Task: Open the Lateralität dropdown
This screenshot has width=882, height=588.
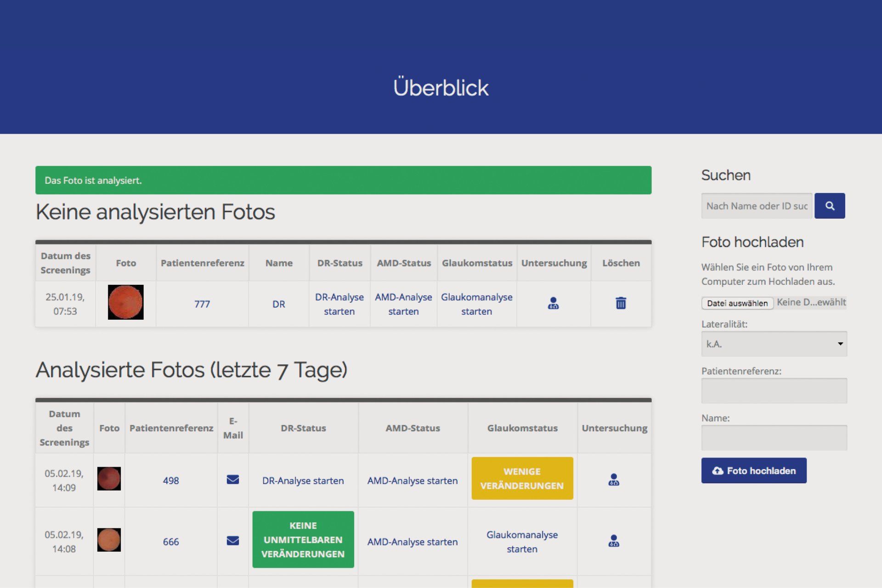Action: (774, 344)
